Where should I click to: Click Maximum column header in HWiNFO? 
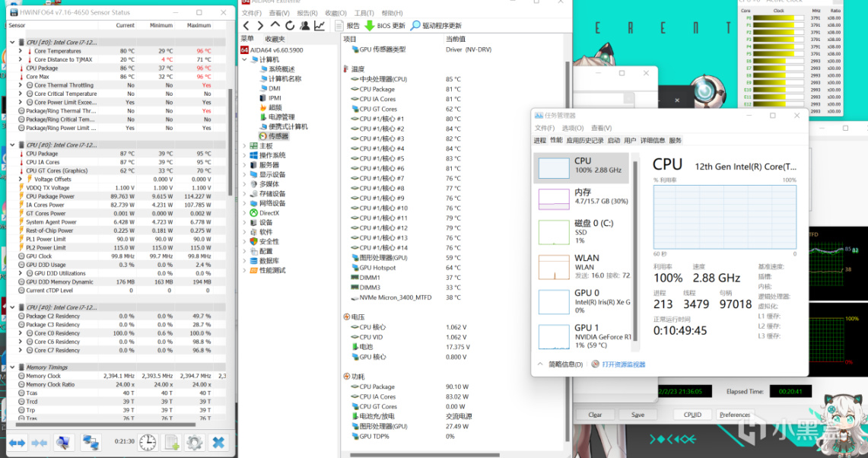tap(199, 25)
